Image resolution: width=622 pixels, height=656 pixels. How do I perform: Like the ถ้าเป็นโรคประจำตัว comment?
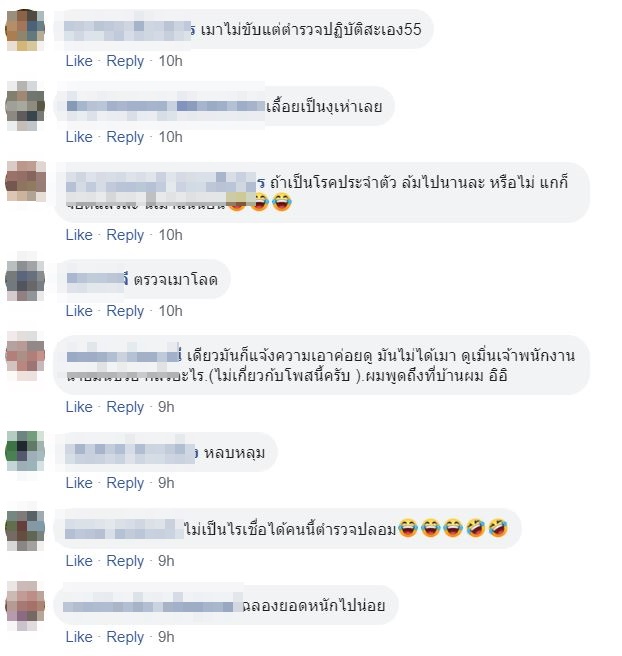pyautogui.click(x=79, y=235)
